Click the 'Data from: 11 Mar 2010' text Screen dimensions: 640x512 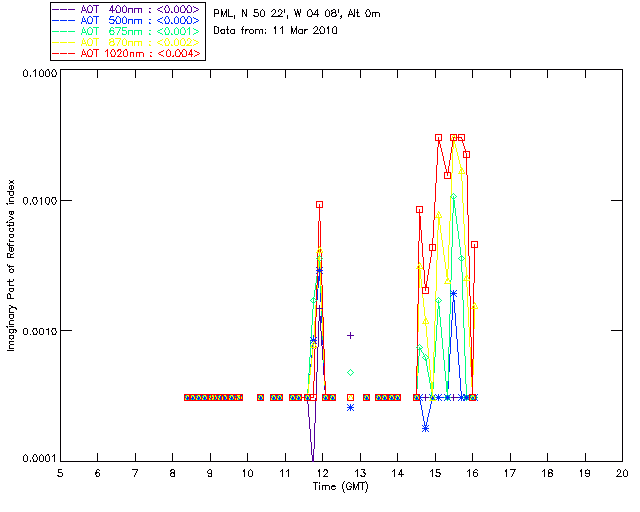[276, 31]
